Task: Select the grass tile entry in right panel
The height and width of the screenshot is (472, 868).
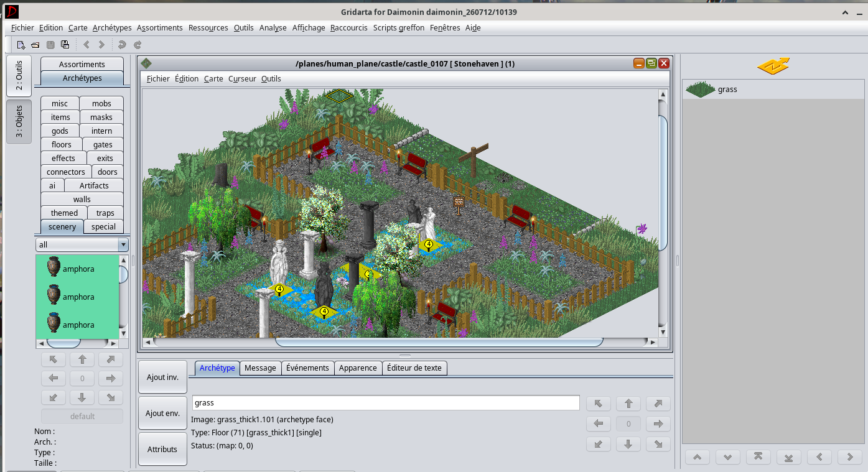Action: (x=773, y=89)
